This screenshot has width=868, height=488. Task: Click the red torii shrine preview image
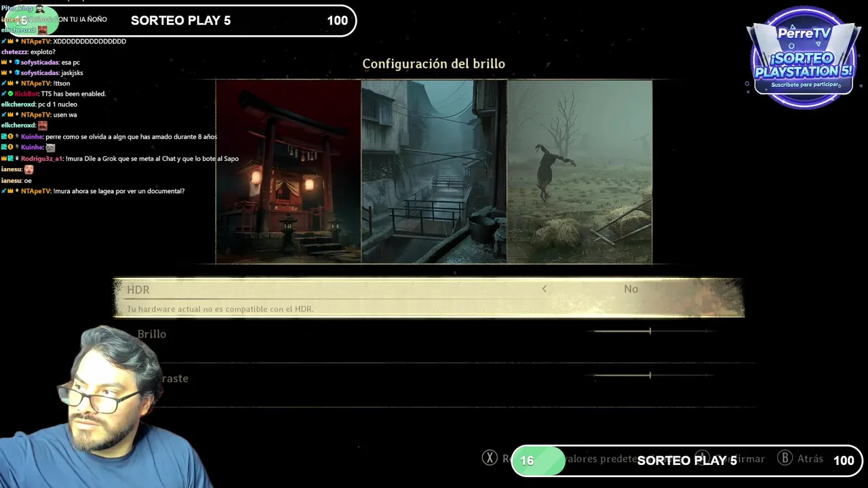coord(288,171)
